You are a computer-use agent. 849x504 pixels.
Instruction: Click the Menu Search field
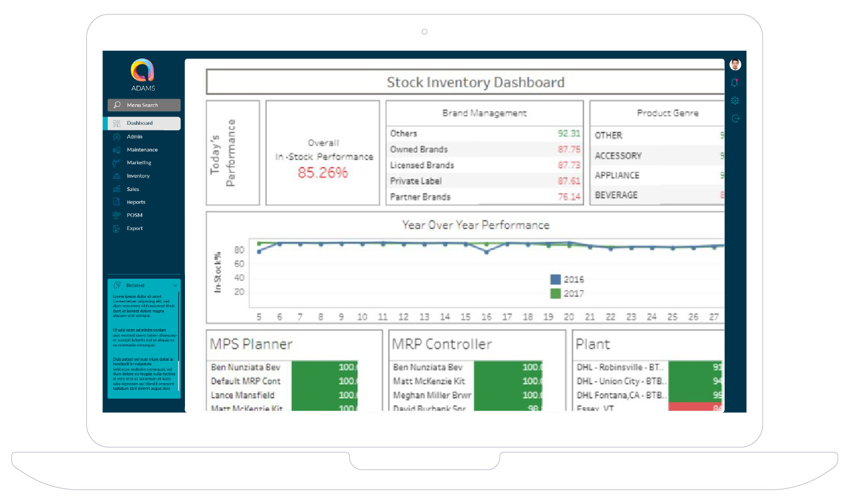tap(144, 105)
